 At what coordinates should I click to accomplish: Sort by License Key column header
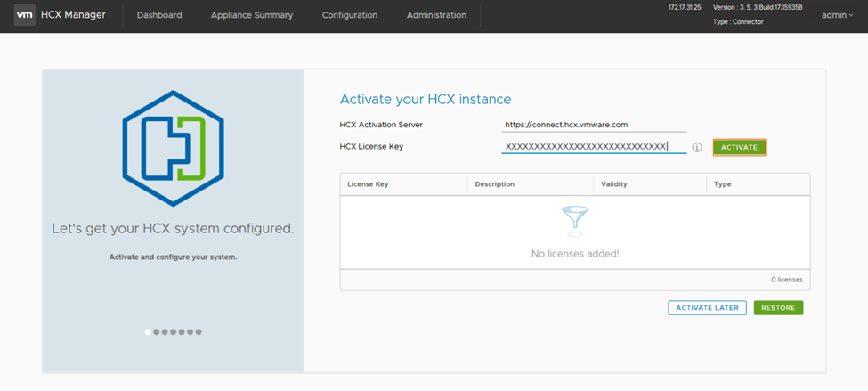403,184
